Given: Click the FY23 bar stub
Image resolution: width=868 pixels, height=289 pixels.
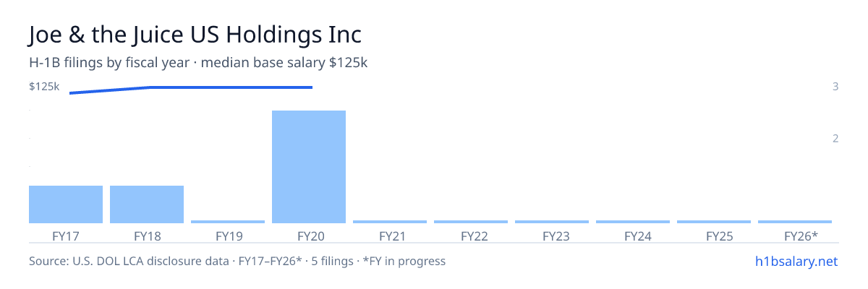Looking at the screenshot, I should coord(552,222).
